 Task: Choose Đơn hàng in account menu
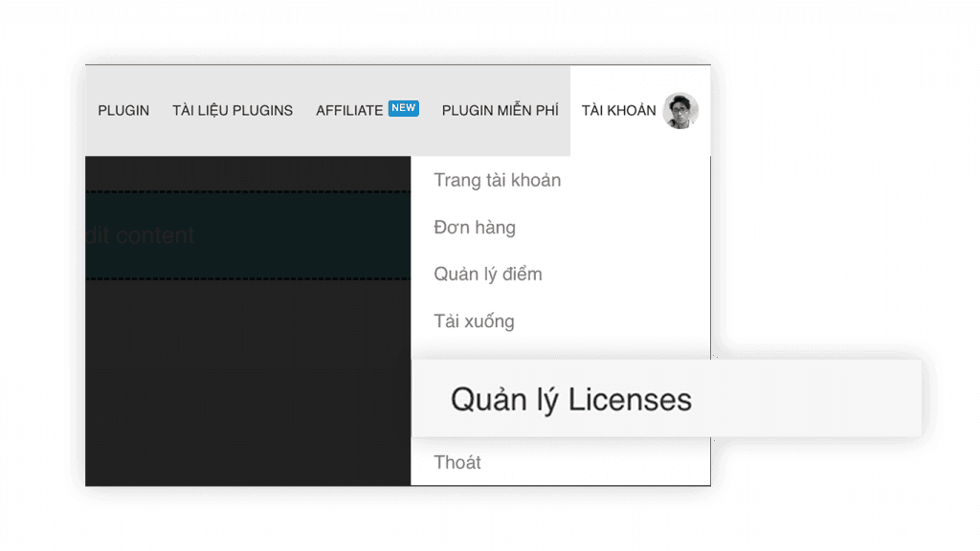point(474,228)
